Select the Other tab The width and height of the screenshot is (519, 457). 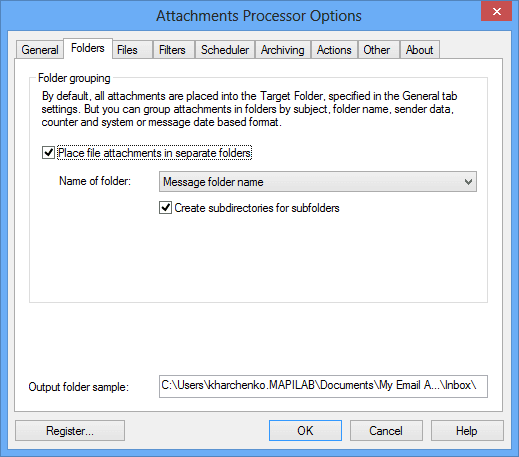point(379,50)
